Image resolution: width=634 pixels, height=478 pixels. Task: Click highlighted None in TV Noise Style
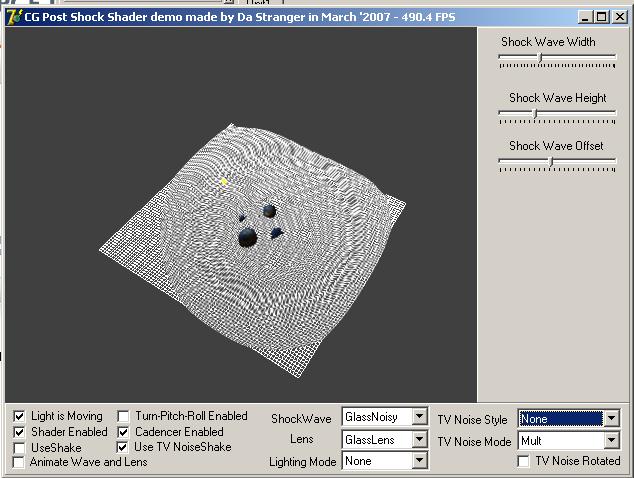tap(560, 419)
